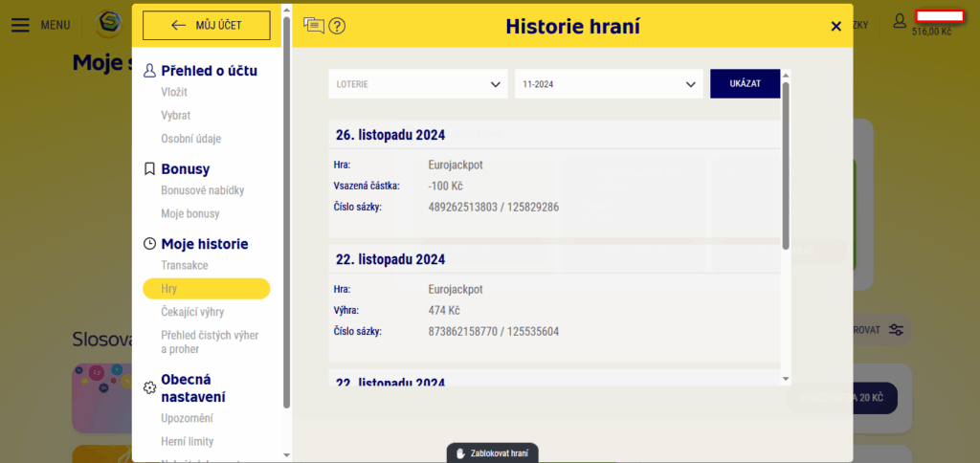Viewport: 980px width, 463px height.
Task: Open Vložit in account menu
Action: tap(174, 93)
